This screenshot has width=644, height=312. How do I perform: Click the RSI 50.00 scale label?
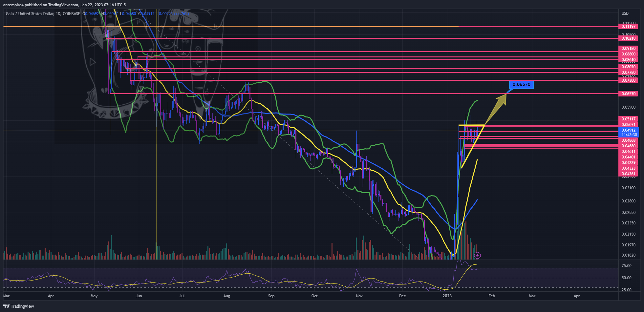coord(626,278)
